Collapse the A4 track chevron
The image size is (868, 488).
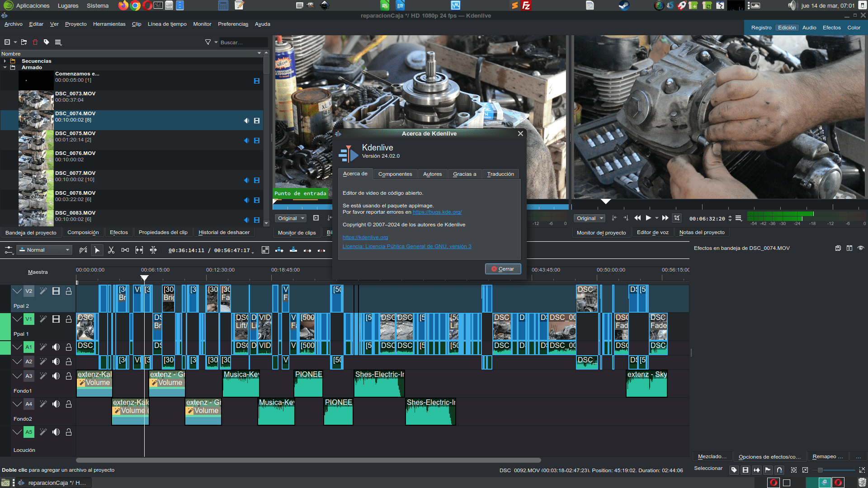click(17, 404)
